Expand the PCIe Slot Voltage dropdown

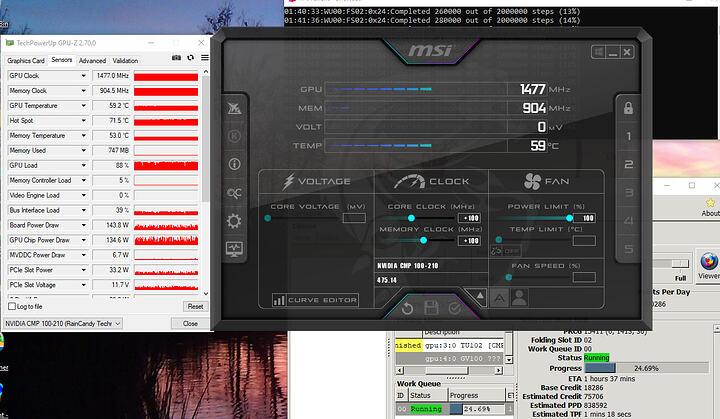84,285
